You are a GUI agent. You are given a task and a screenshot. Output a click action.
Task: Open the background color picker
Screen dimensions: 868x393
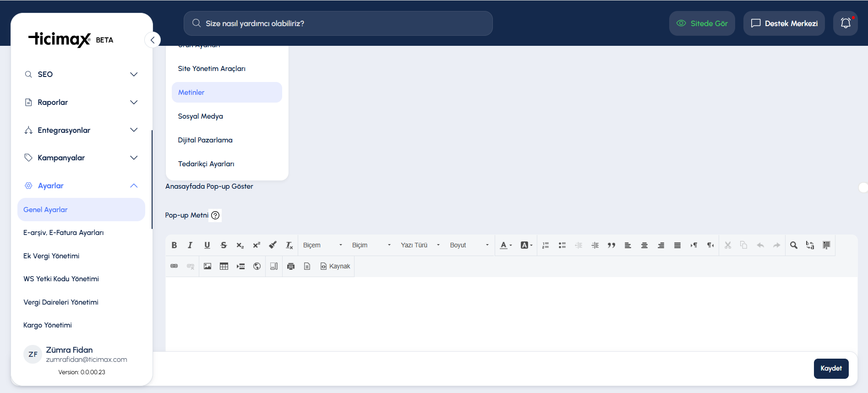coord(527,245)
